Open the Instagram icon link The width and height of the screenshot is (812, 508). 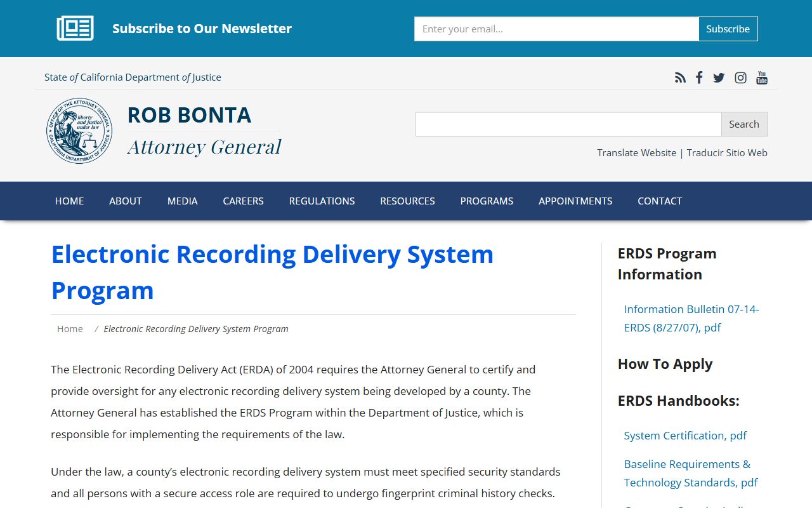[x=740, y=77]
